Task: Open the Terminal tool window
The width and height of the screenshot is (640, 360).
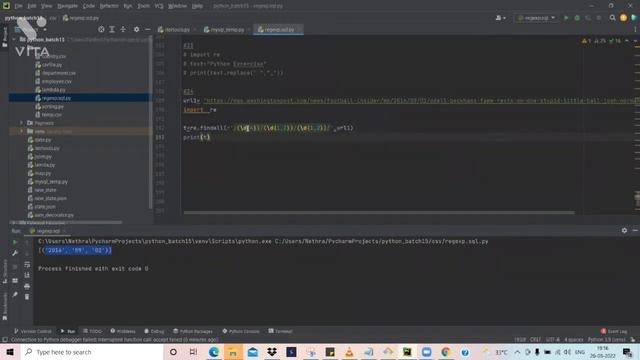Action: (x=280, y=331)
